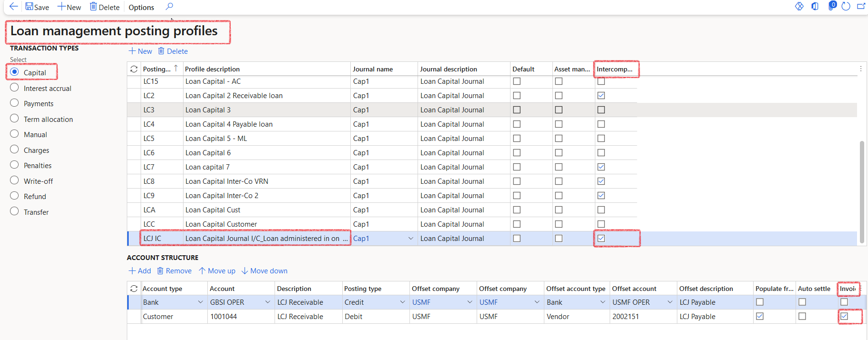Open the search magnifier in toolbar
Image resolution: width=868 pixels, height=340 pixels.
(x=169, y=7)
